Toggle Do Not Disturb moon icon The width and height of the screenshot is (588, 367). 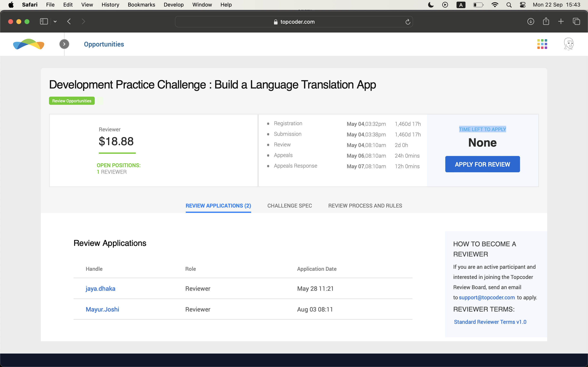431,5
